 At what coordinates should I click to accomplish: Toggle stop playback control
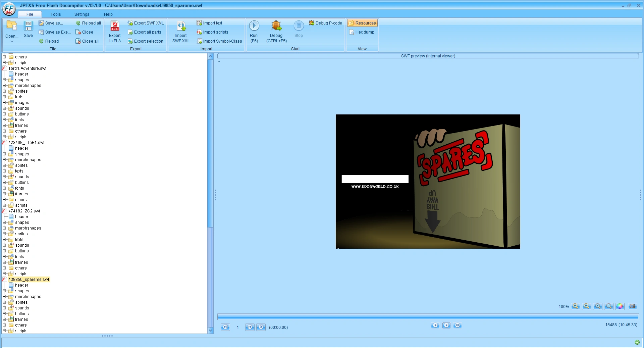coord(446,325)
